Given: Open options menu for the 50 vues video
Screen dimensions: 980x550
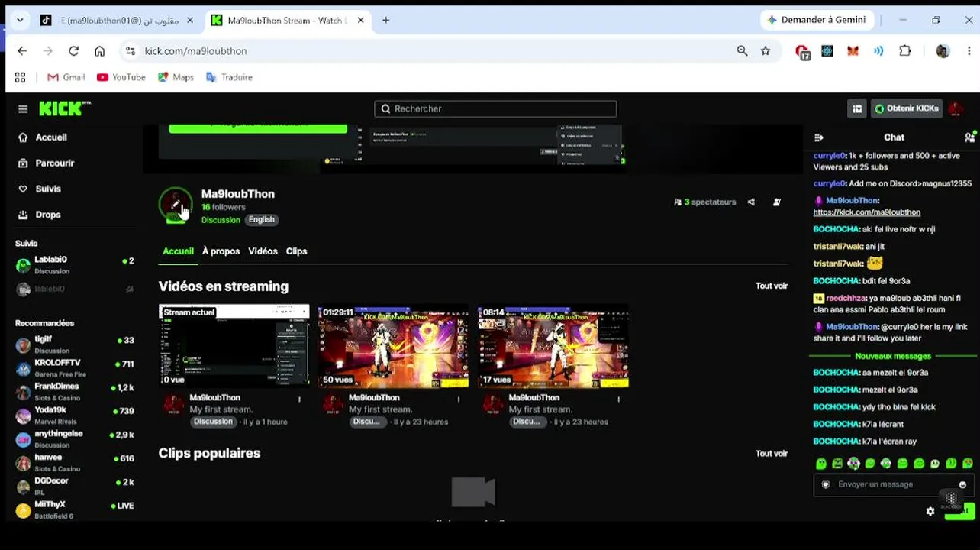Looking at the screenshot, I should 459,400.
